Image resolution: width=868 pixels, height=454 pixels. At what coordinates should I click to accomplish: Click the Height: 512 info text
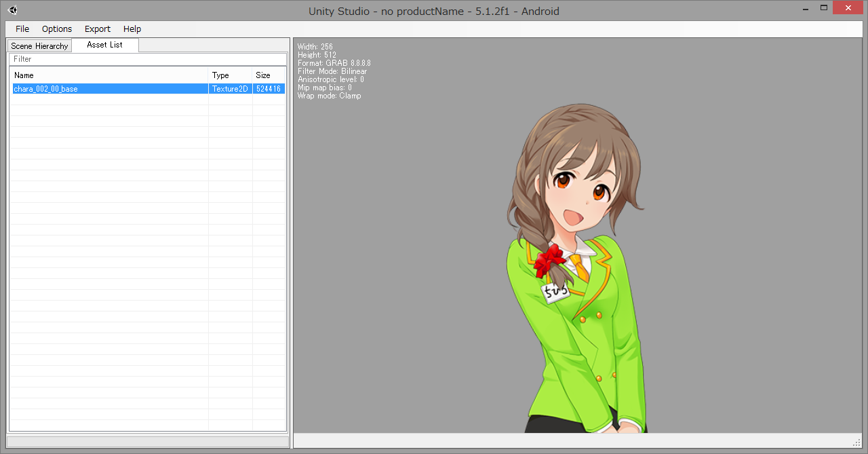pos(317,55)
